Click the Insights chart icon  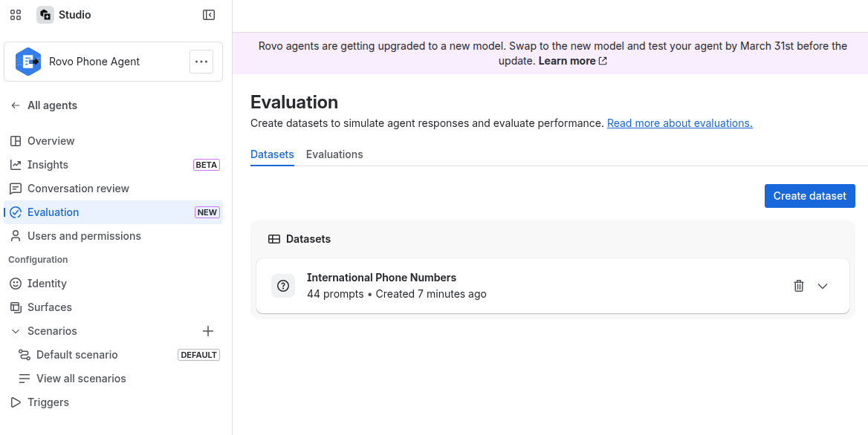tap(16, 165)
